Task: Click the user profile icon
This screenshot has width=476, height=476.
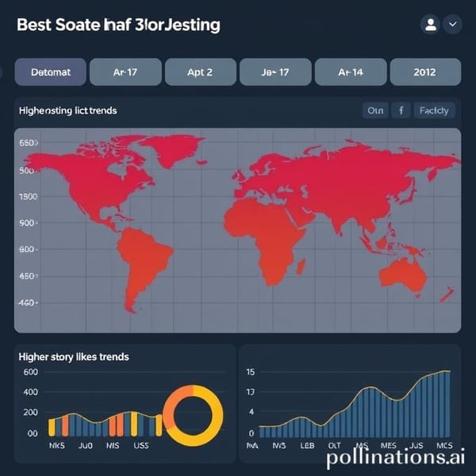Action: coord(431,25)
